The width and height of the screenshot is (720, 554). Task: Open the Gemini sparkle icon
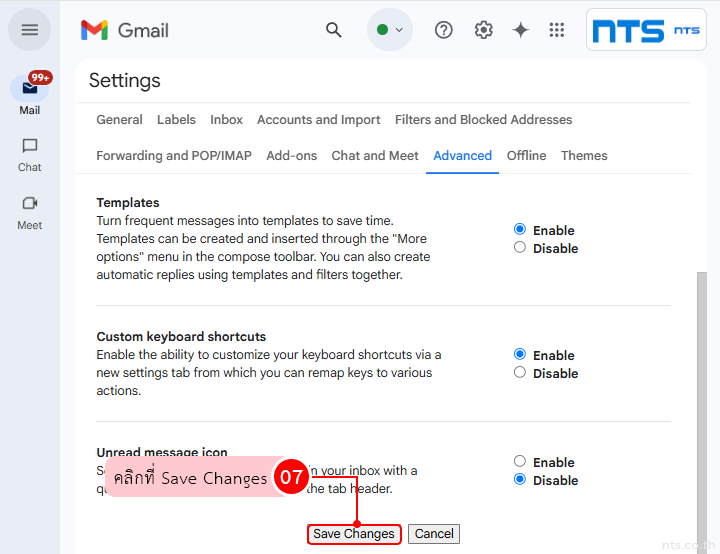coord(520,30)
